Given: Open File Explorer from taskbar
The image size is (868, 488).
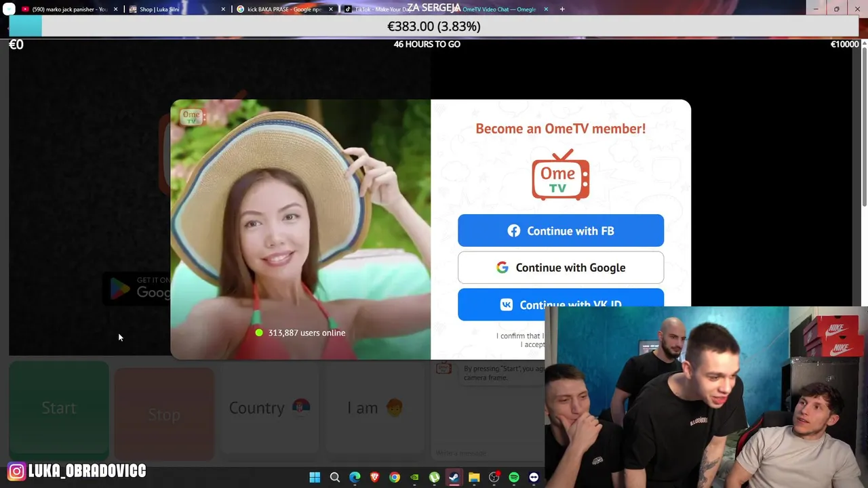Looking at the screenshot, I should (474, 478).
